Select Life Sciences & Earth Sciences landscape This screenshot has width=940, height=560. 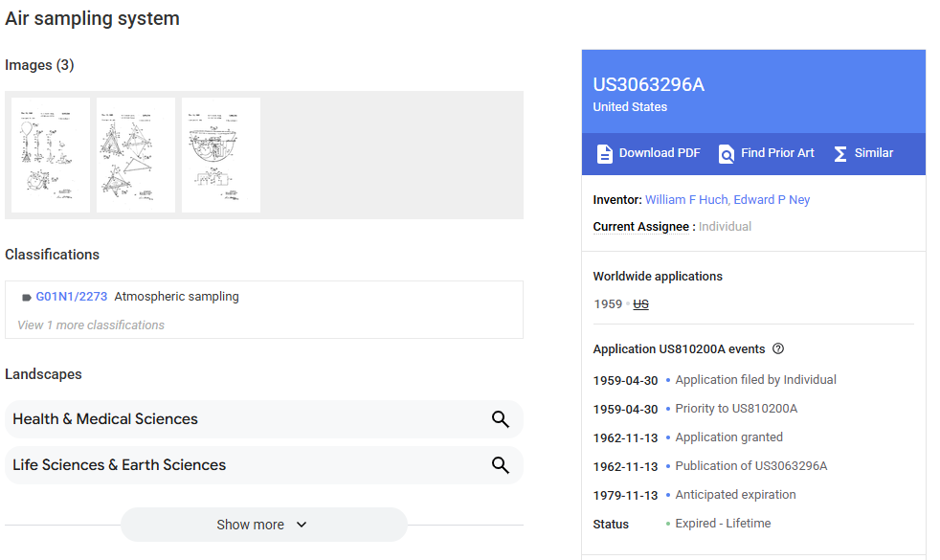[264, 465]
